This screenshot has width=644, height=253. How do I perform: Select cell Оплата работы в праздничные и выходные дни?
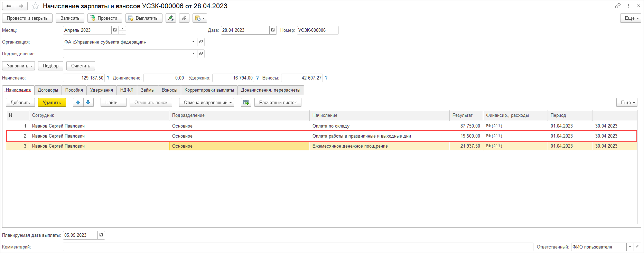(x=379, y=136)
